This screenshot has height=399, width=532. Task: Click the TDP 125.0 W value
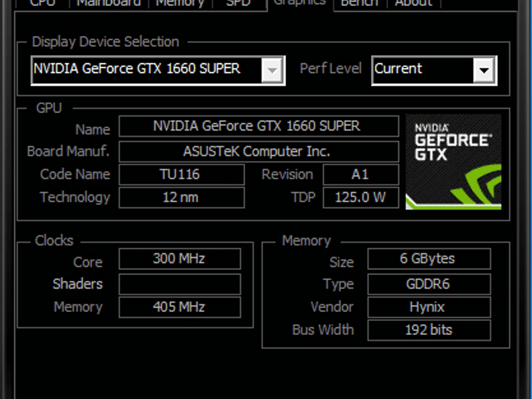(361, 197)
